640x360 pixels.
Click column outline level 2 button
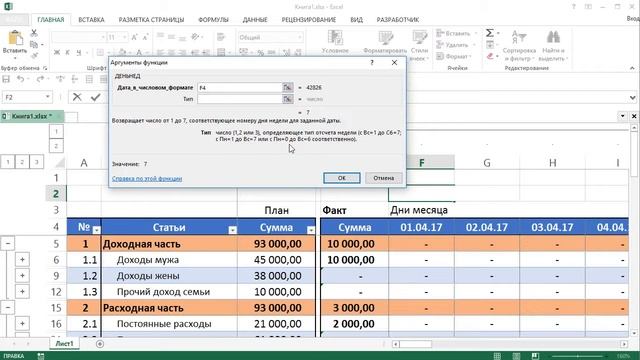pyautogui.click(x=56, y=146)
